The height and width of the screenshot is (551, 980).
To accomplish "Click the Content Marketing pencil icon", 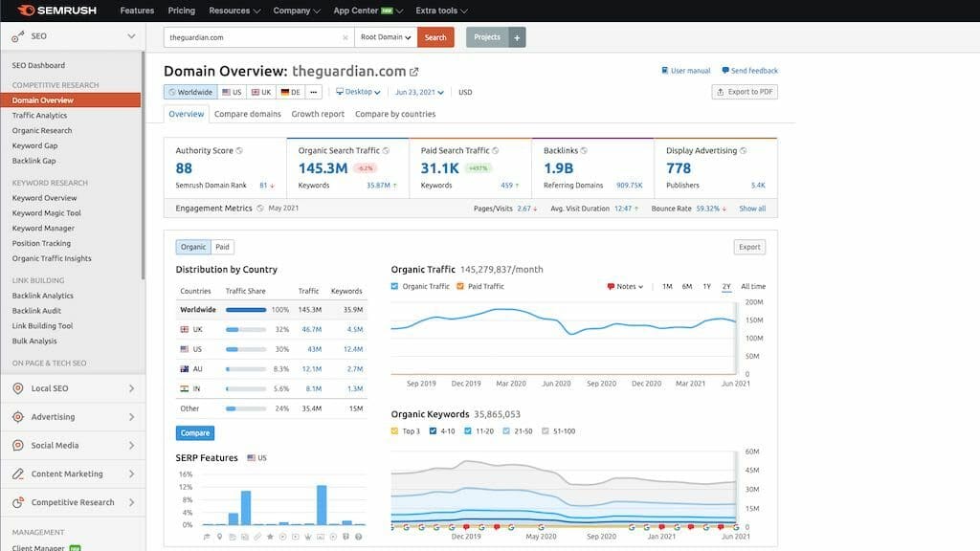I will 18,474.
